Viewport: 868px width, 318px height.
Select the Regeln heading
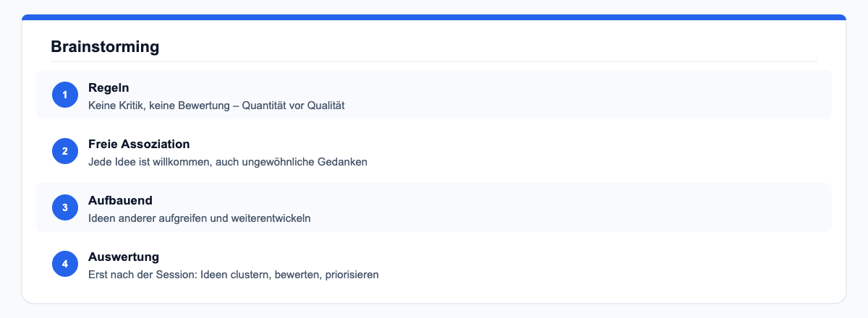[109, 87]
